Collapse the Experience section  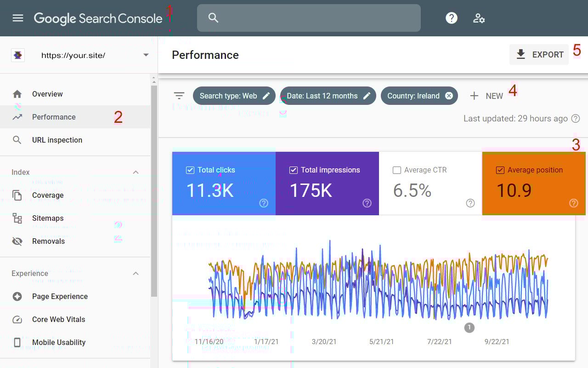(x=136, y=273)
